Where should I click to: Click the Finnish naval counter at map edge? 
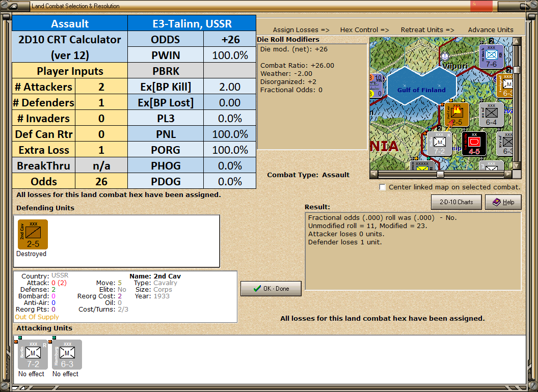pos(376,86)
